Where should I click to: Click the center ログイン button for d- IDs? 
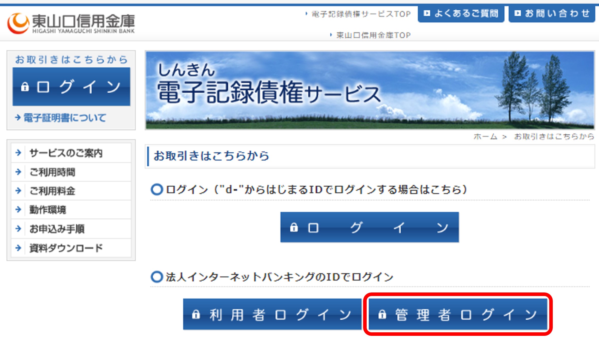(x=369, y=227)
